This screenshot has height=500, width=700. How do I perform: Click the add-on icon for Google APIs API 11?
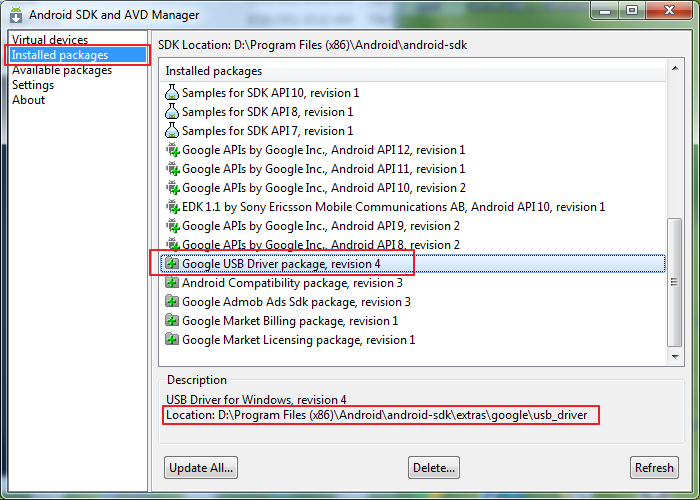tap(172, 169)
